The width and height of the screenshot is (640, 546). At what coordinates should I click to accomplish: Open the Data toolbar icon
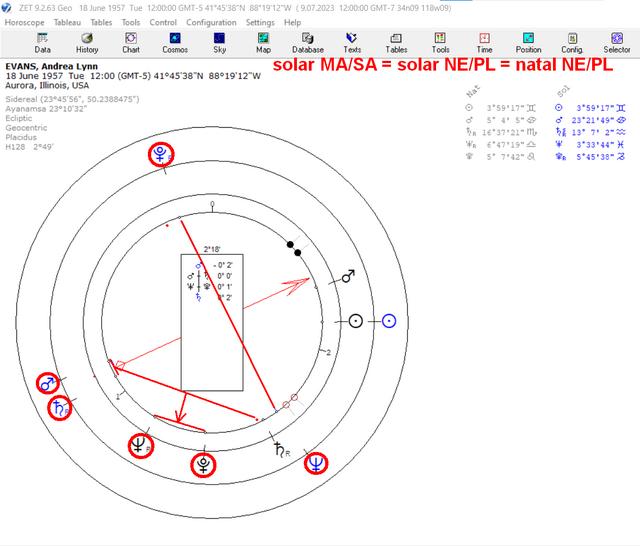42,43
